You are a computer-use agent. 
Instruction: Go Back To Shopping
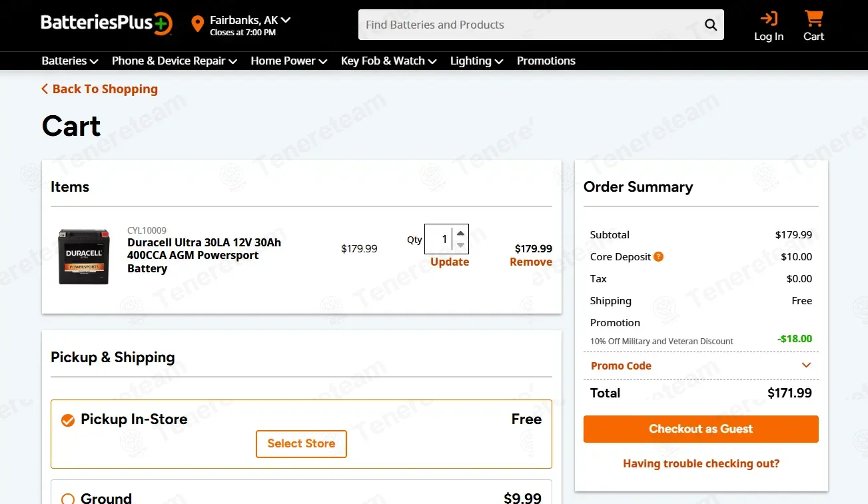point(99,89)
